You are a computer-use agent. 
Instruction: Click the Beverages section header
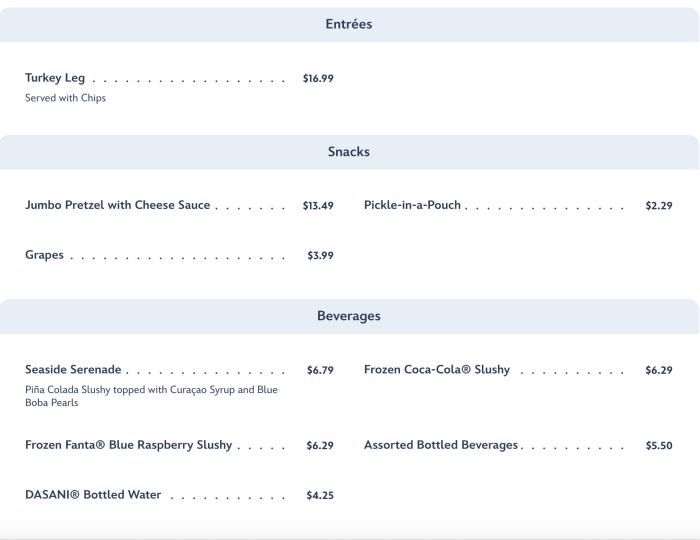pyautogui.click(x=349, y=316)
